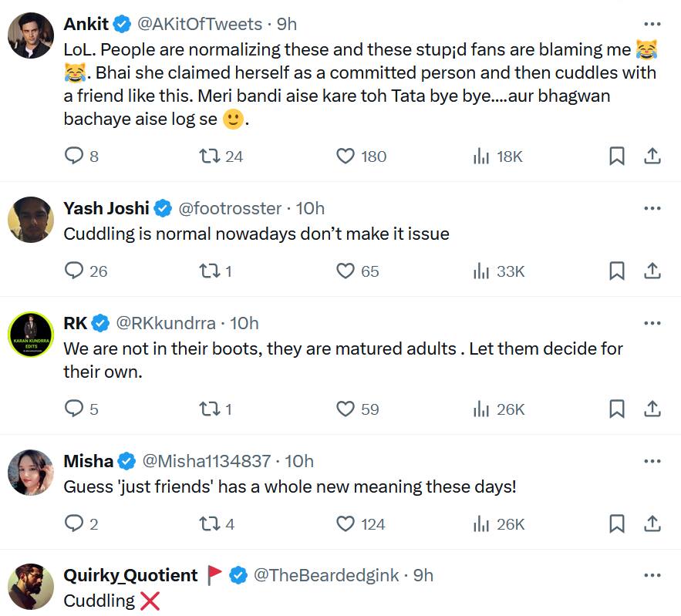This screenshot has height=616, width=681.
Task: Share Misha's tweet
Action: coord(652,523)
